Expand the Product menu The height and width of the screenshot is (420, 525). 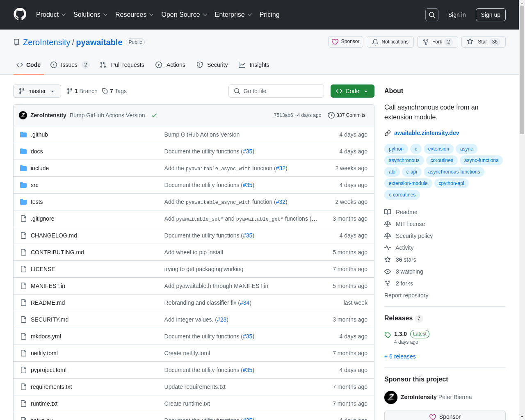(x=51, y=15)
